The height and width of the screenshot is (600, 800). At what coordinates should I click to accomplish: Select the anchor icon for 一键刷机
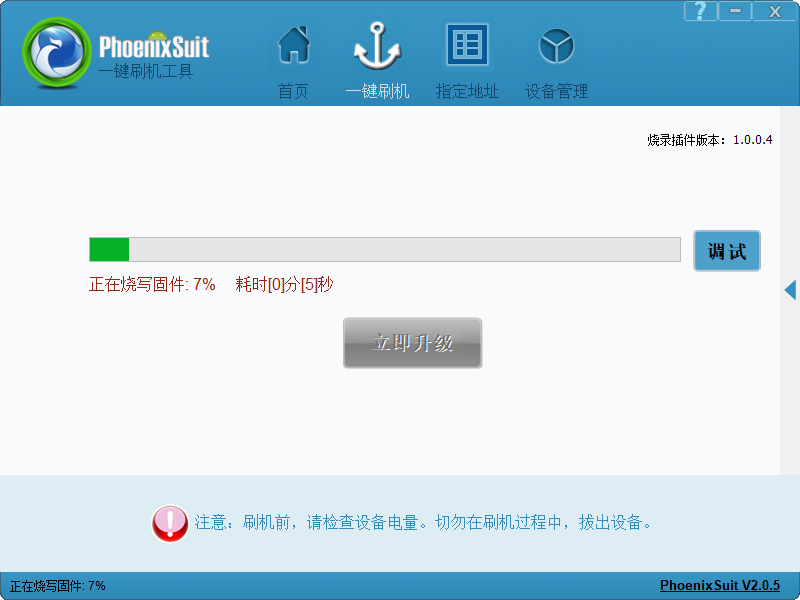[x=377, y=47]
